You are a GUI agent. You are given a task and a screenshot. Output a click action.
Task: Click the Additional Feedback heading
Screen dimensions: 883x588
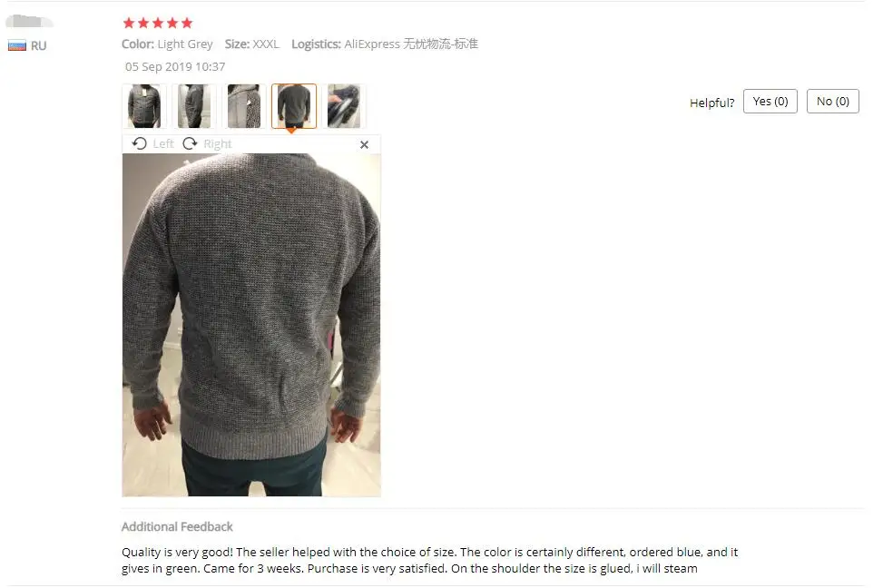[x=177, y=526]
